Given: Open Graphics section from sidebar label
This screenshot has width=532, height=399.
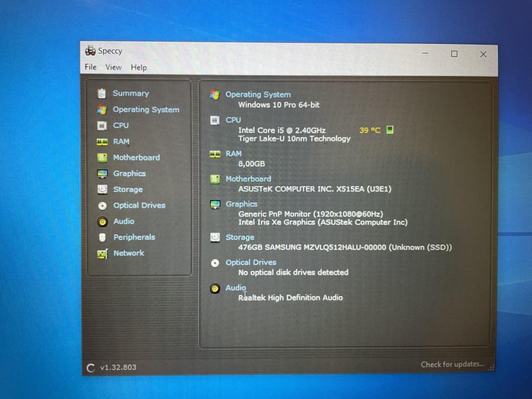Looking at the screenshot, I should coord(130,173).
